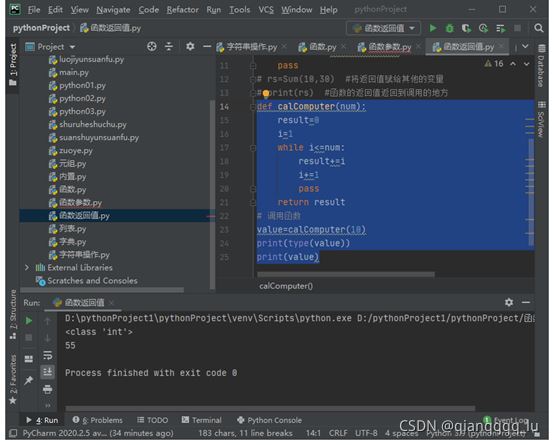Run with coverage from the top toolbar

click(466, 28)
